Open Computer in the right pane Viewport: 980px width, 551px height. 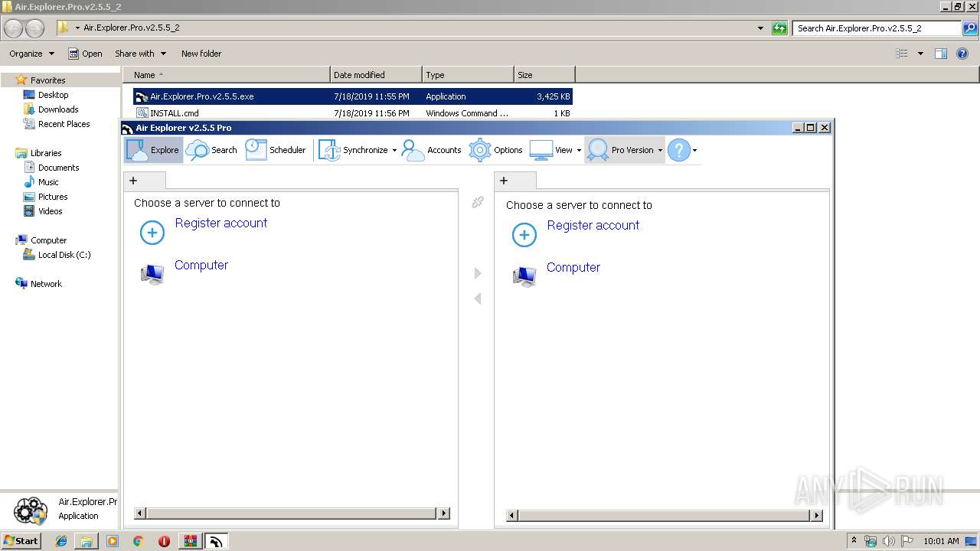[x=573, y=268]
